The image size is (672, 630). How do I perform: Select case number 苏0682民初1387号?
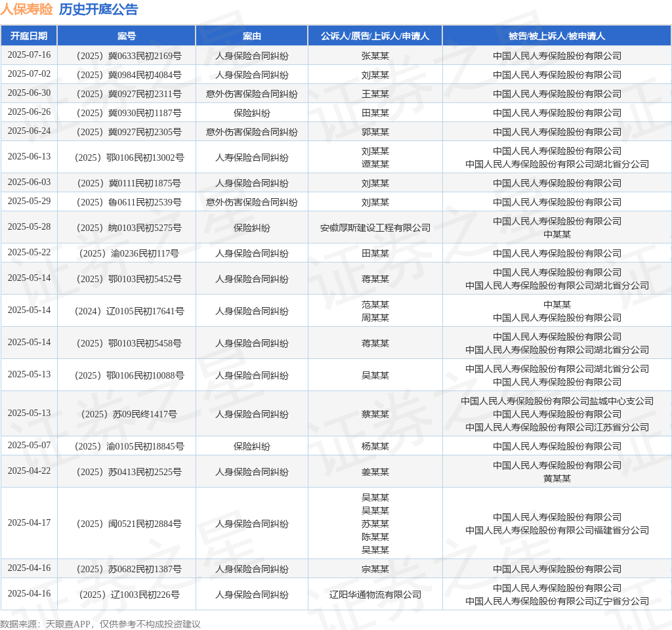pyautogui.click(x=129, y=569)
